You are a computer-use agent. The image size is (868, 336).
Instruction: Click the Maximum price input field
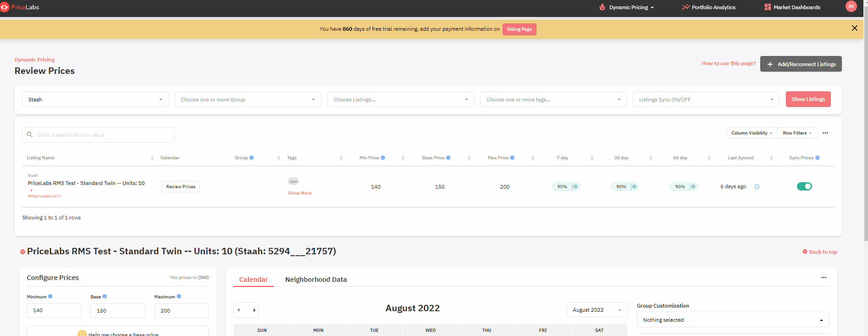[x=182, y=310]
